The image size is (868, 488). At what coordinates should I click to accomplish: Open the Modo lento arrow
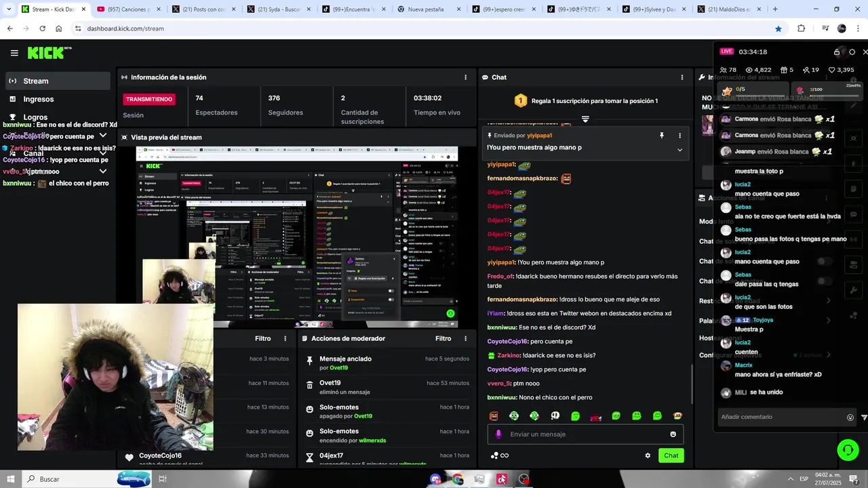(x=828, y=222)
